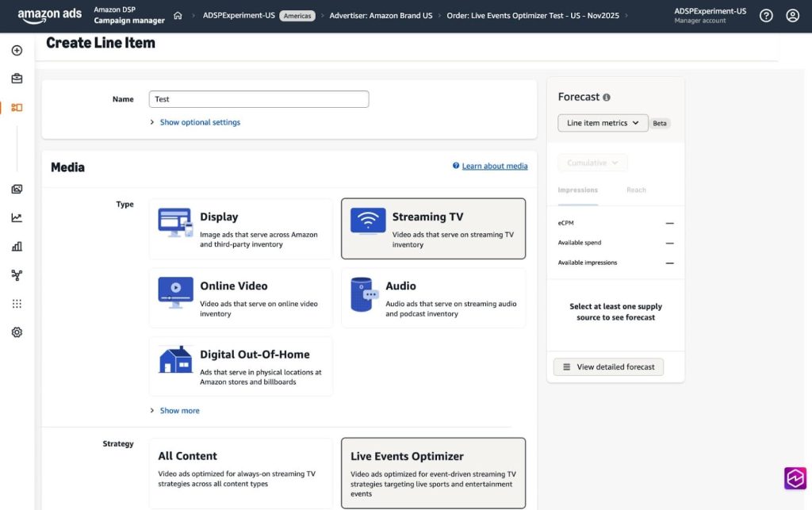The image size is (812, 510).
Task: Select the Audio media type heading
Action: coord(400,286)
